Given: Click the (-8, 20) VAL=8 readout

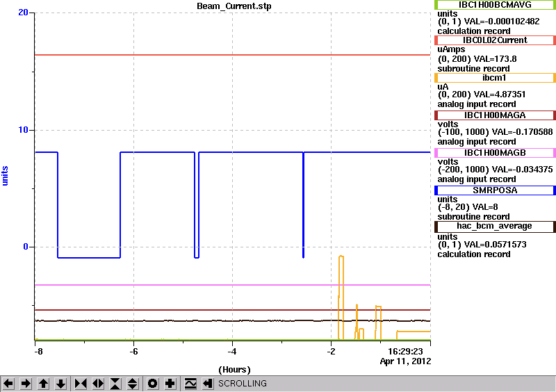Looking at the screenshot, I should click(x=468, y=207).
